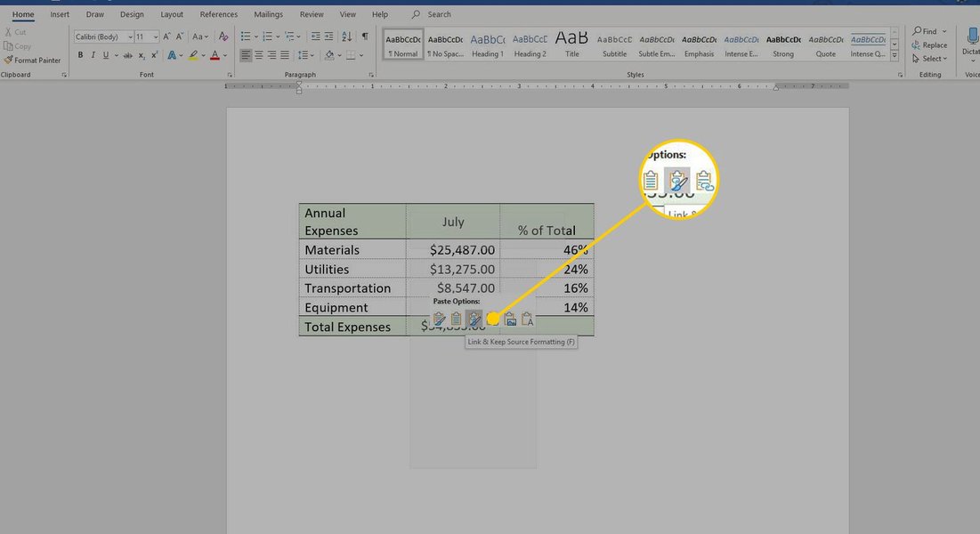Insert a numbered list

coord(268,36)
